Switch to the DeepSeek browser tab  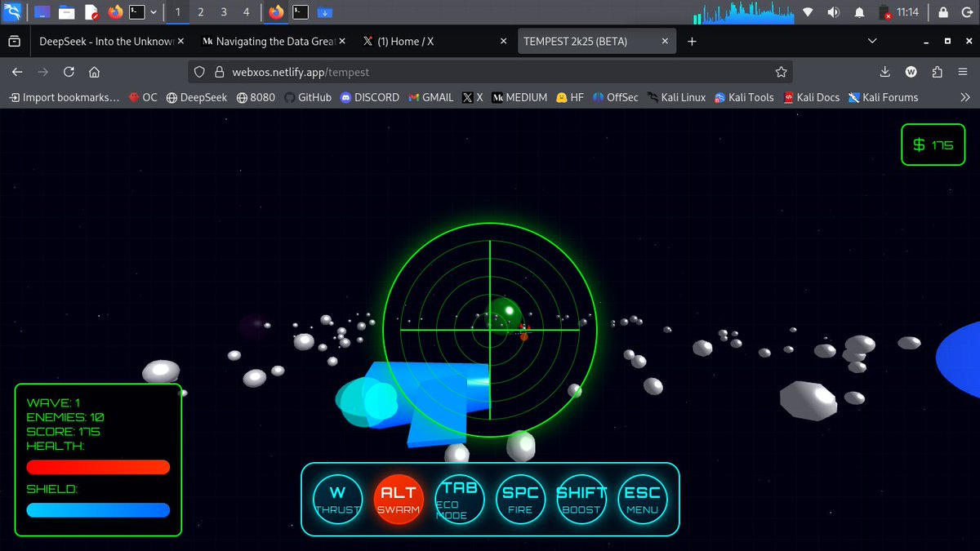(106, 41)
